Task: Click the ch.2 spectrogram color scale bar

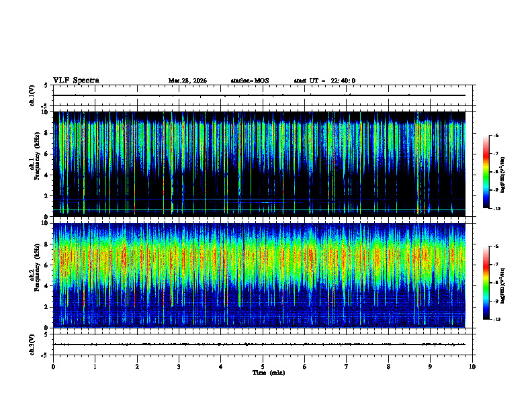Action: [486, 283]
